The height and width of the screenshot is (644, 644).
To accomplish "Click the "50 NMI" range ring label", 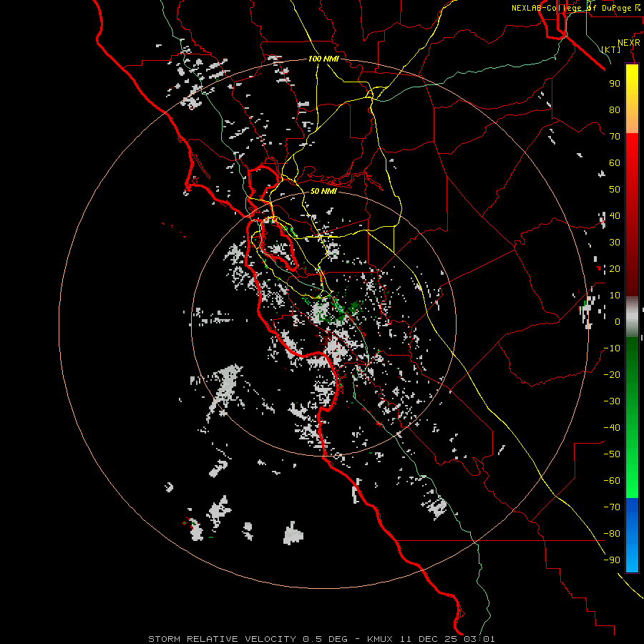I will [323, 191].
